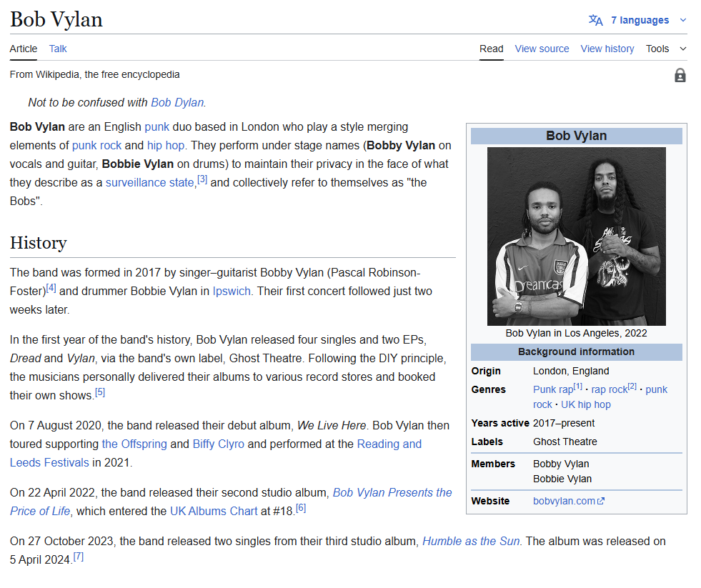Image resolution: width=701 pixels, height=588 pixels.
Task: Expand the Tools menu chevron
Action: [682, 49]
